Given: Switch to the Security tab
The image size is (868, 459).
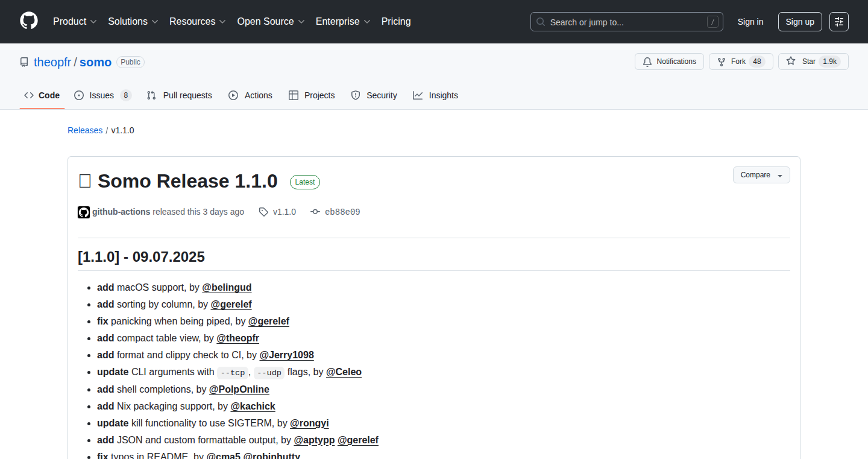Looking at the screenshot, I should 374,95.
